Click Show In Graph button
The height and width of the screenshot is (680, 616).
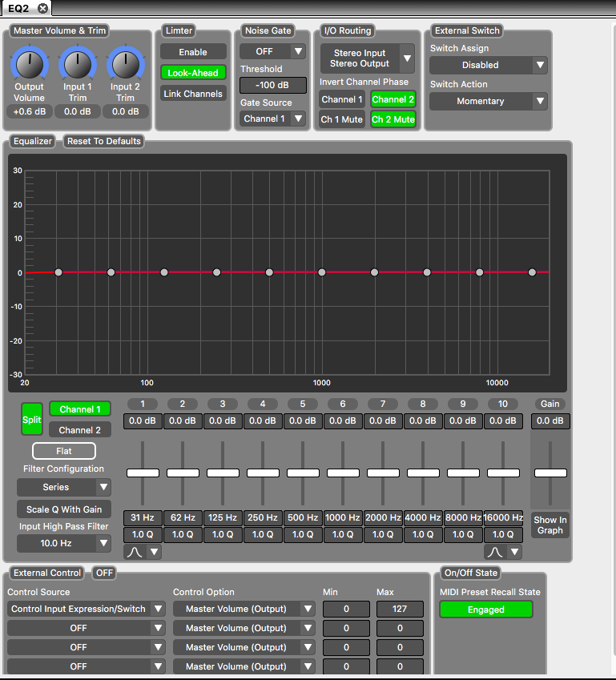[x=550, y=525]
